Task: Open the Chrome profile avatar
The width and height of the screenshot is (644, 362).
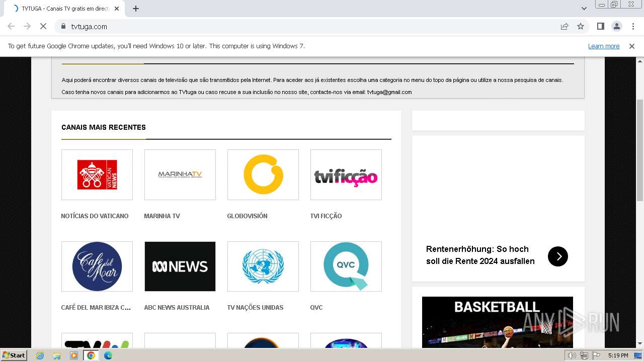Action: click(x=616, y=26)
